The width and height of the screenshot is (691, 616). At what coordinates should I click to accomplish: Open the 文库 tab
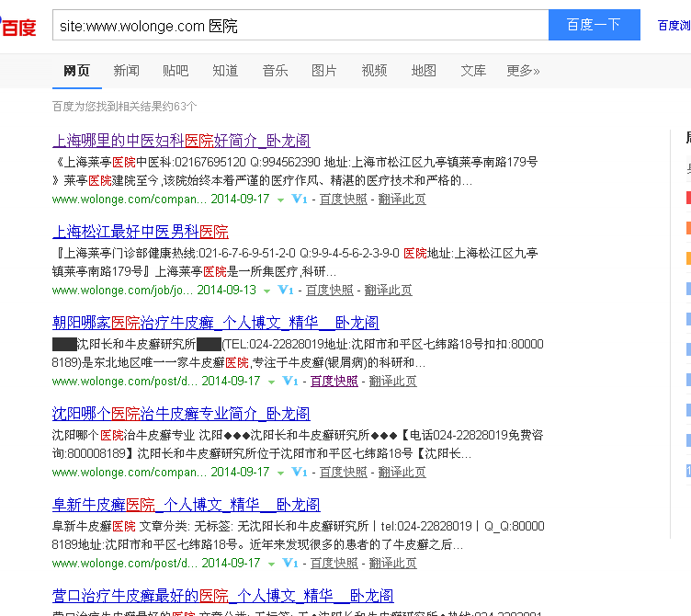point(473,71)
